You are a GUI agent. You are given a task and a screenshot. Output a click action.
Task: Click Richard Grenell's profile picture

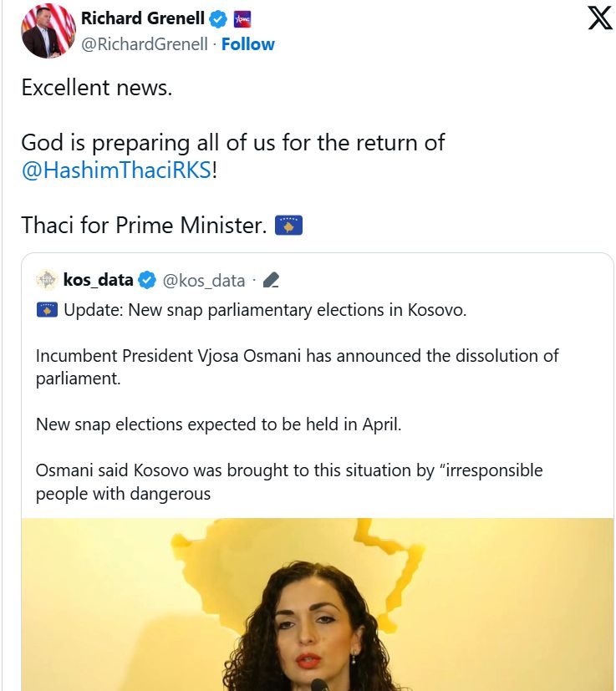pyautogui.click(x=48, y=31)
